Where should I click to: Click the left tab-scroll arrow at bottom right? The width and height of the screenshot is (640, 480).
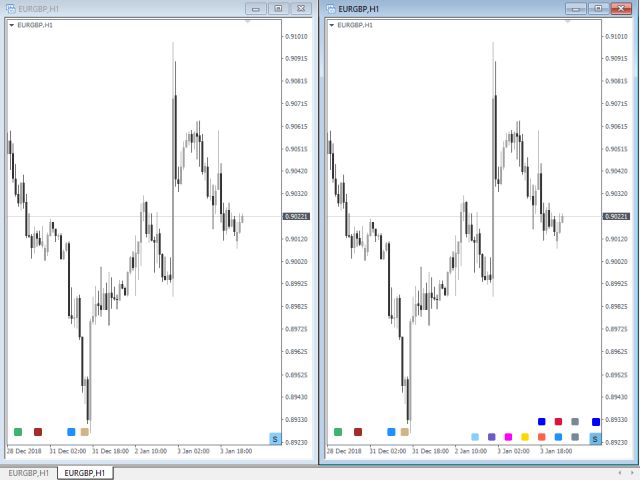pos(621,473)
